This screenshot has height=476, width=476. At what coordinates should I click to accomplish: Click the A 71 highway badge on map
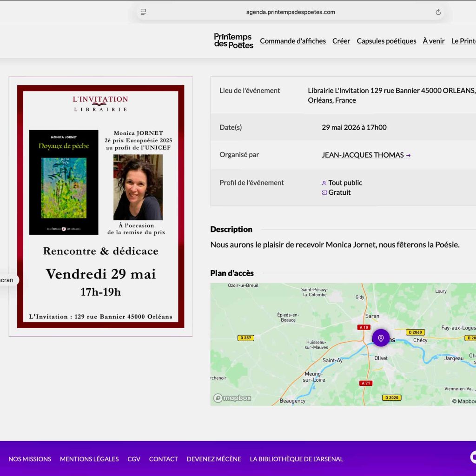365,383
